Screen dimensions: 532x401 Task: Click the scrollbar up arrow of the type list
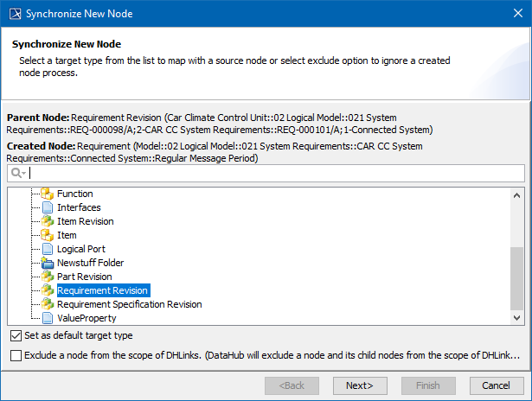tap(516, 194)
